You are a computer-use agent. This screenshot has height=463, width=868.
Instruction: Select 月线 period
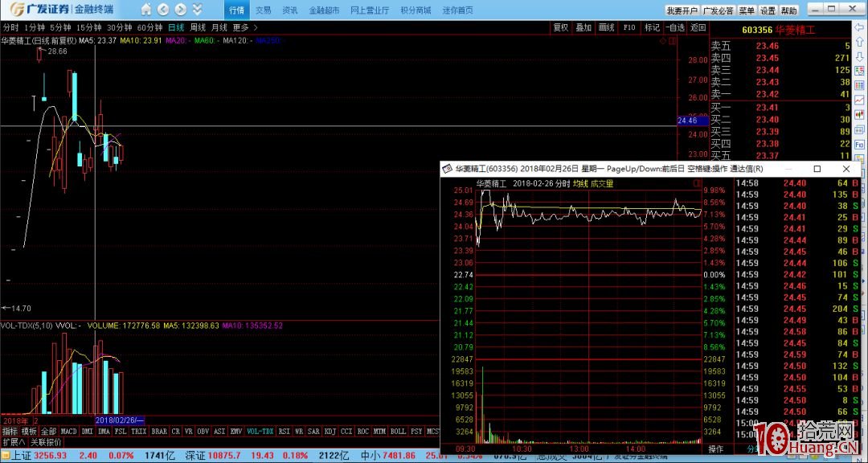pos(219,27)
